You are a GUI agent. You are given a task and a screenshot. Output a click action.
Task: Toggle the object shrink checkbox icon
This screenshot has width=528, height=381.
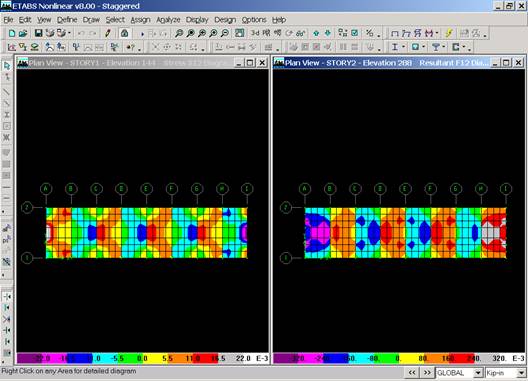point(355,33)
